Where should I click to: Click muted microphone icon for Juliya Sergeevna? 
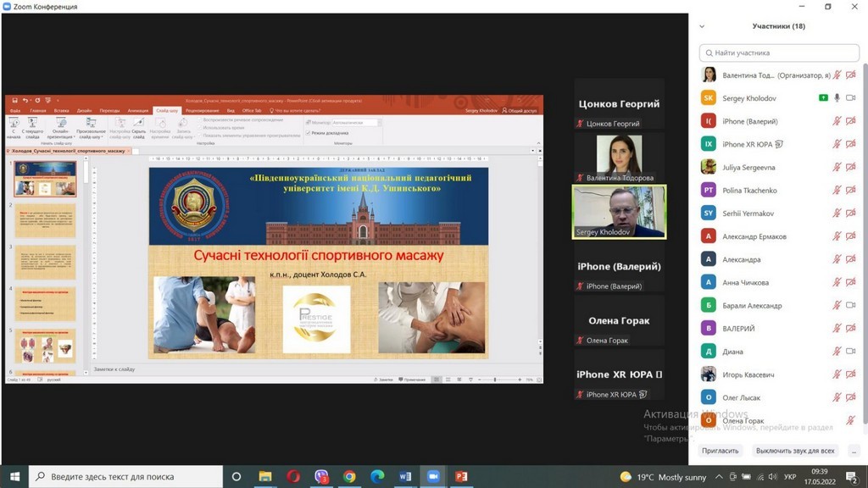[837, 167]
